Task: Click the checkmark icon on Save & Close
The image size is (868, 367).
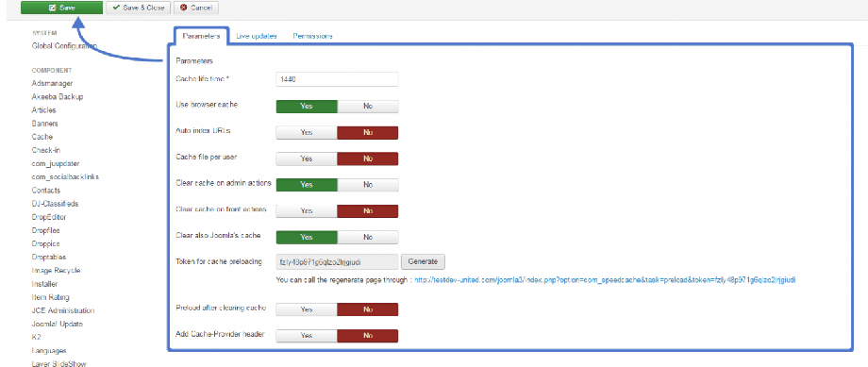Action: (116, 8)
